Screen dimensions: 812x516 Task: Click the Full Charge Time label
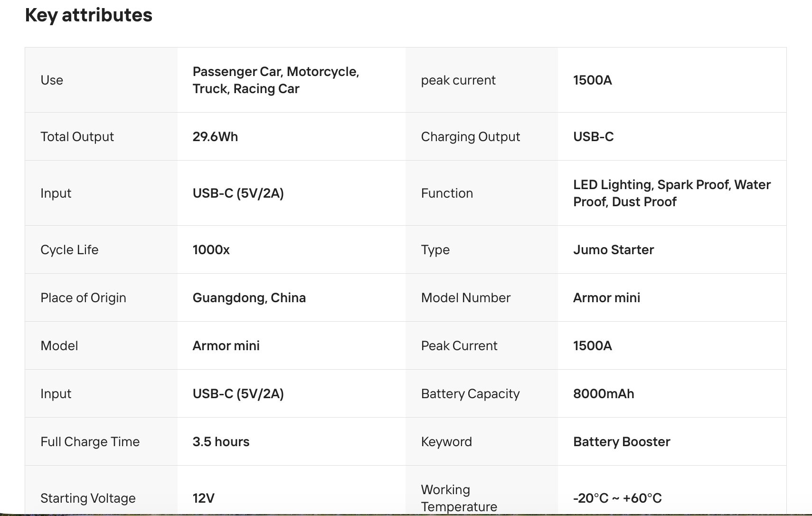coord(90,442)
